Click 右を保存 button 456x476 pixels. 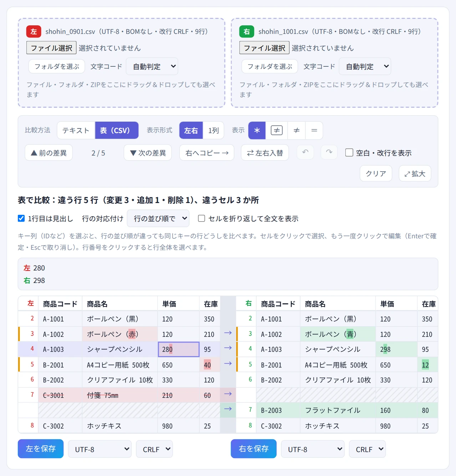coord(254,449)
